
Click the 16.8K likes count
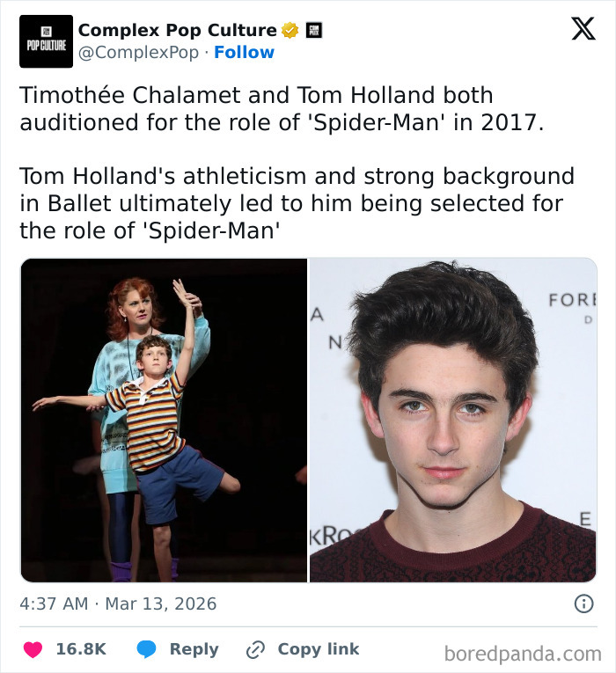(x=81, y=649)
